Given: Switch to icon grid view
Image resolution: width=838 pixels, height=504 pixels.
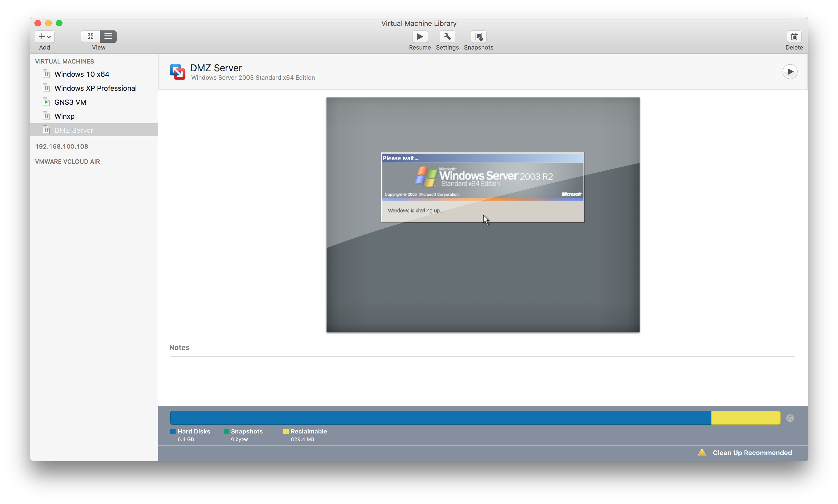Looking at the screenshot, I should point(90,36).
